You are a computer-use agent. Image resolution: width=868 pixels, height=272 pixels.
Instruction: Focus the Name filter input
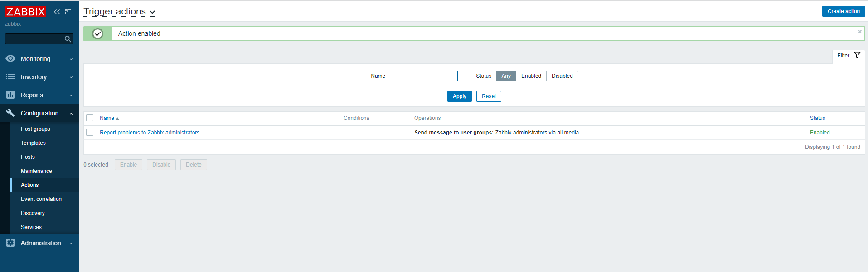(423, 76)
